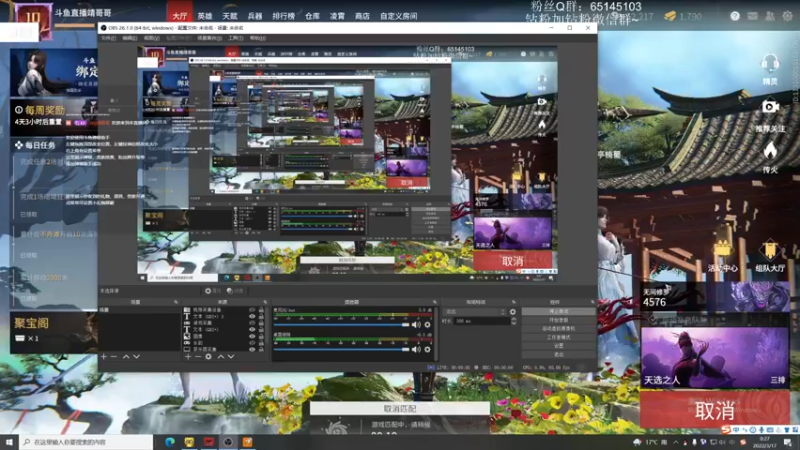Toggle visibility of first 文本 (GDI+) source
Image resolution: width=800 pixels, height=450 pixels.
coord(252,316)
